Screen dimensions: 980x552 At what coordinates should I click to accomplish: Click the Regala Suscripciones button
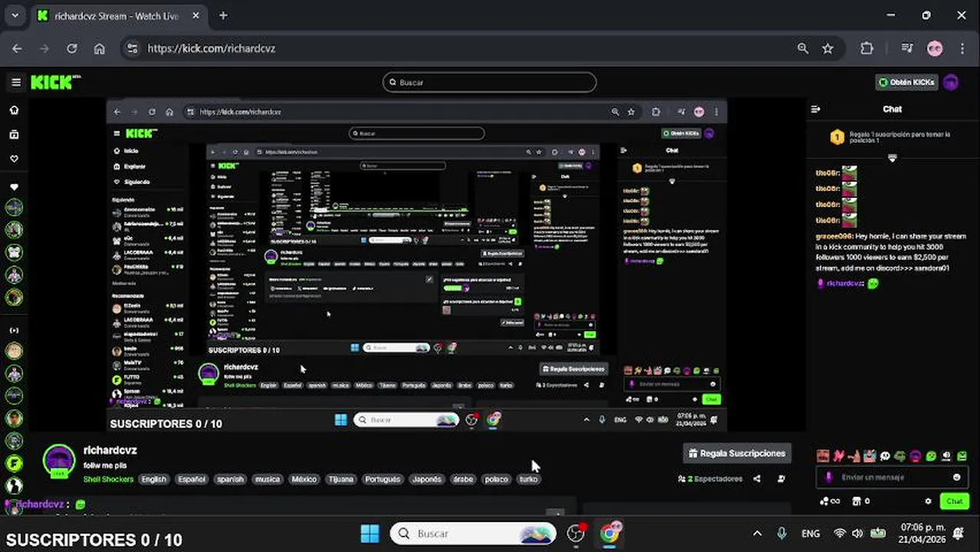(737, 453)
